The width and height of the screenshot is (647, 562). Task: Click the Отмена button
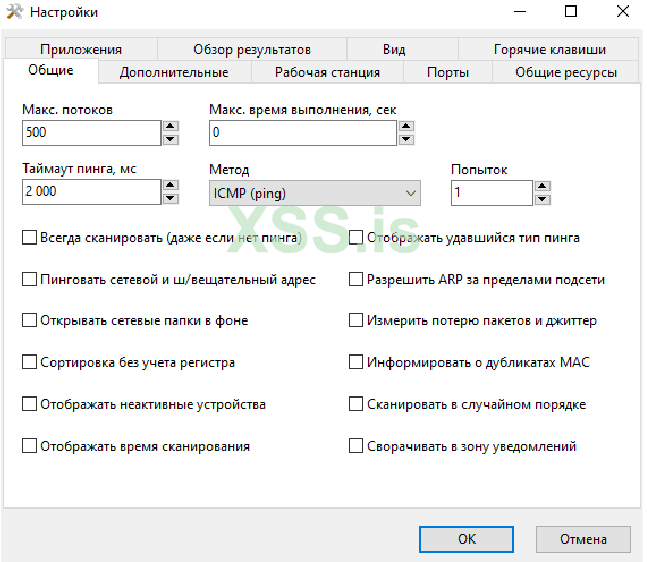(583, 539)
